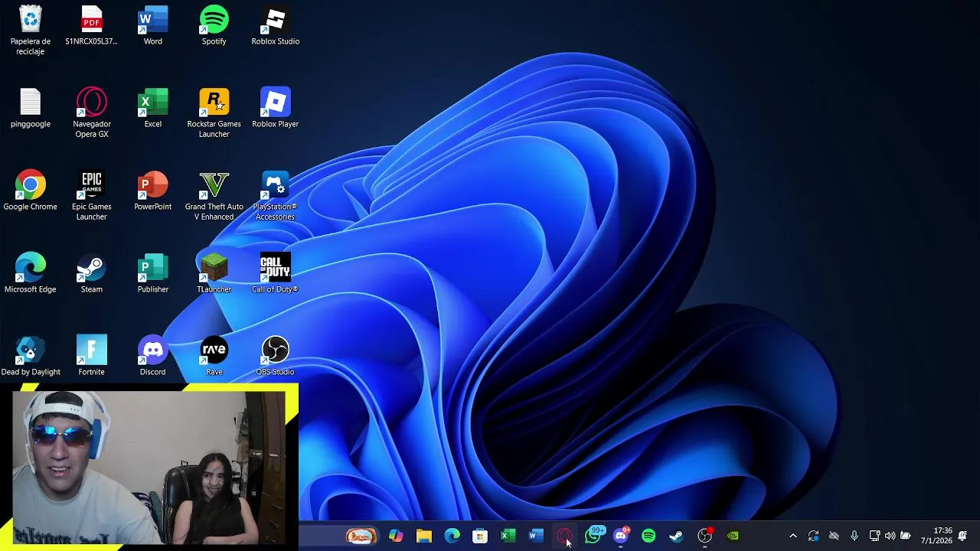This screenshot has width=980, height=551.
Task: Open network settings from tray icon
Action: pyautogui.click(x=874, y=536)
